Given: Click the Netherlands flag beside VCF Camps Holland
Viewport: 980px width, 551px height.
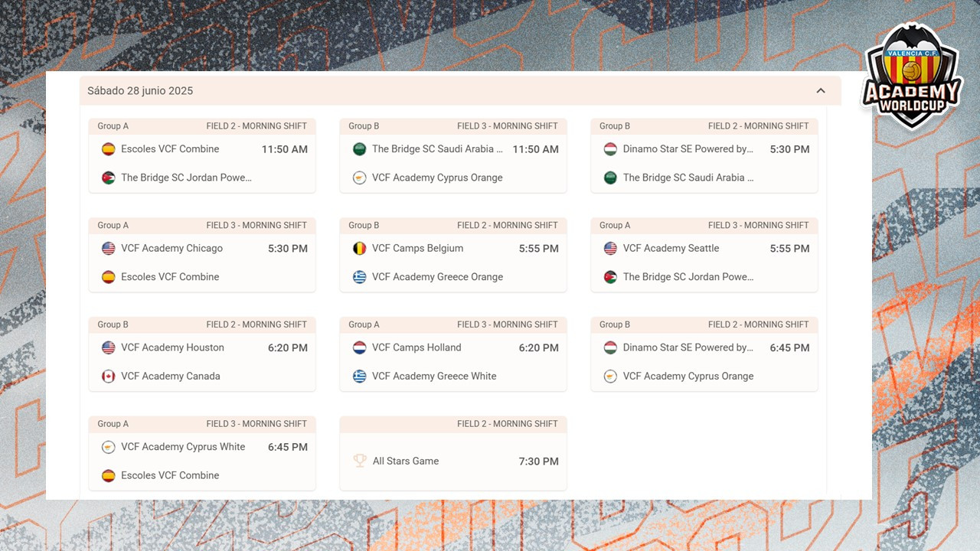Looking at the screenshot, I should (360, 347).
